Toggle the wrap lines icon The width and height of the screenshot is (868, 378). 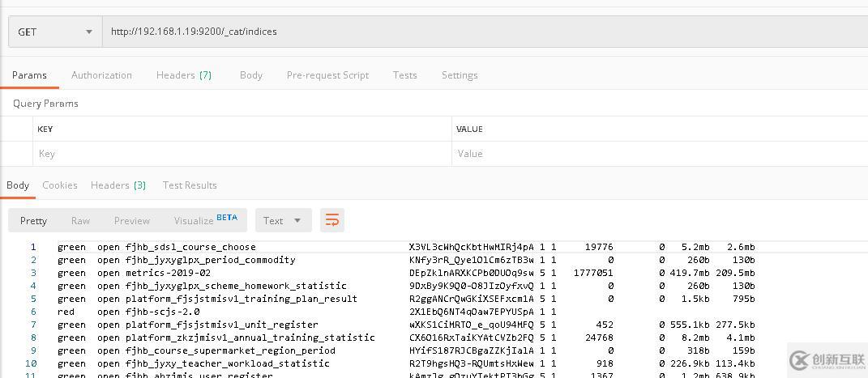click(x=332, y=220)
